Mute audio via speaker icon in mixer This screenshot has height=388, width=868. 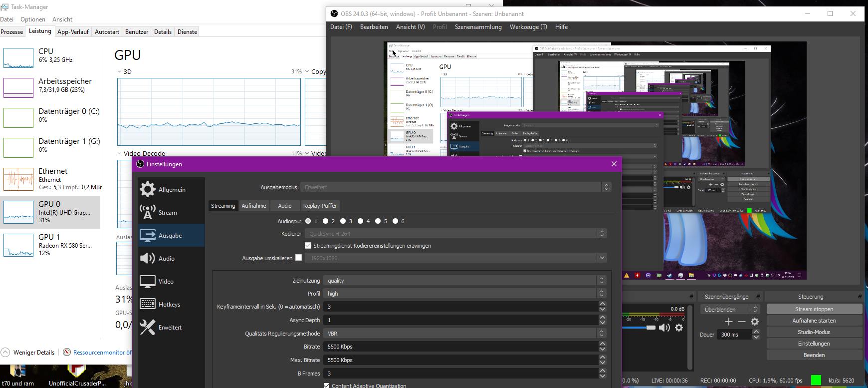(664, 328)
